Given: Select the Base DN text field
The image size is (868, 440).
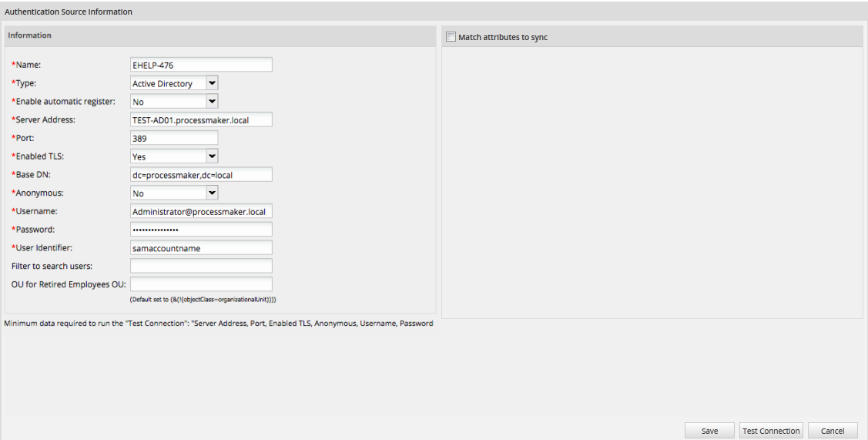Looking at the screenshot, I should click(x=201, y=175).
